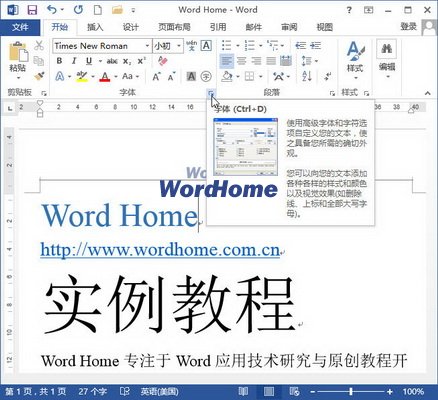Collapse the ribbon with the caret arrow

[428, 93]
